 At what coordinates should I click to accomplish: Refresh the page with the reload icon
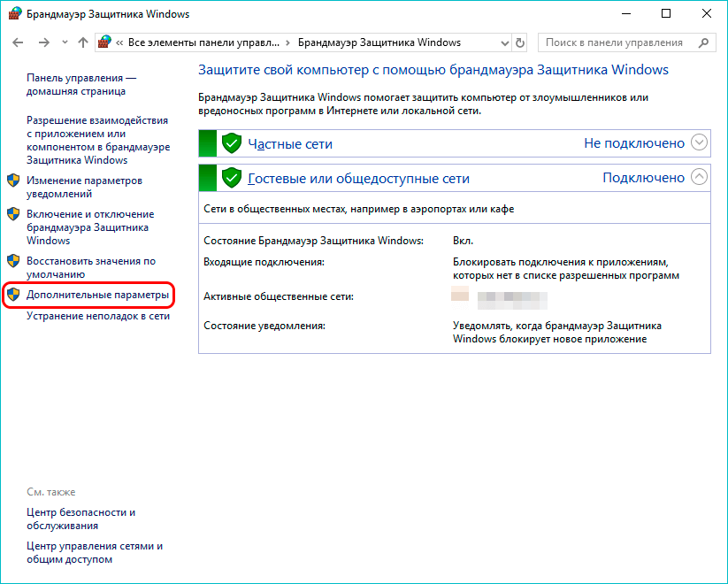520,43
